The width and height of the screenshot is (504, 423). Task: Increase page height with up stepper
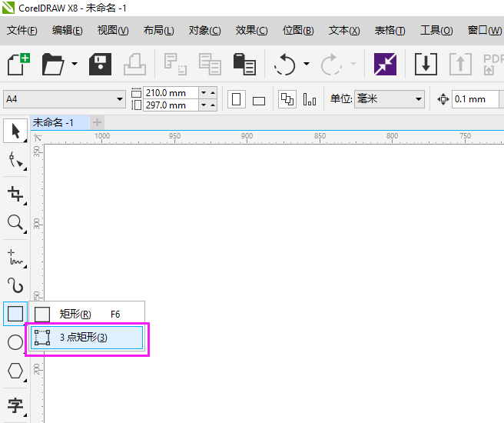[213, 105]
